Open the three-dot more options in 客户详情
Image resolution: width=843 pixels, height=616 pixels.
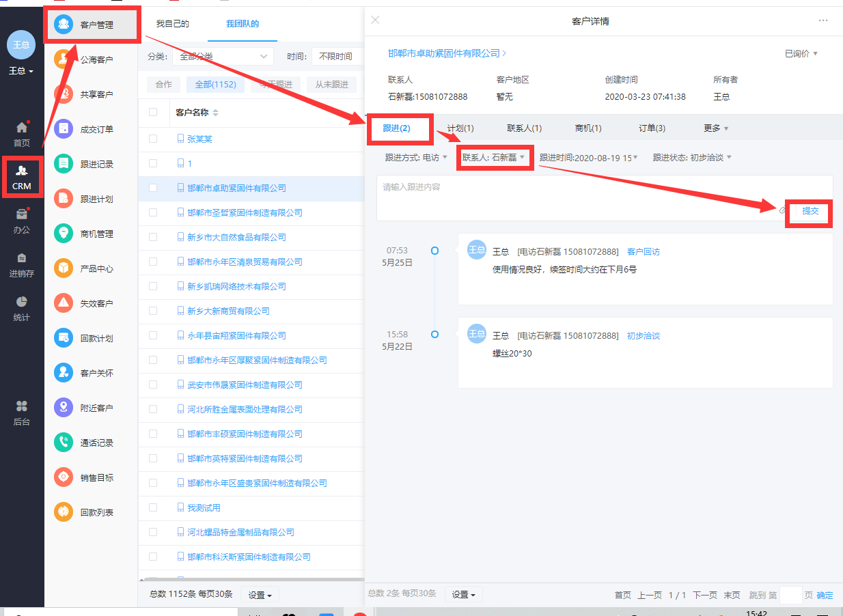[x=823, y=20]
